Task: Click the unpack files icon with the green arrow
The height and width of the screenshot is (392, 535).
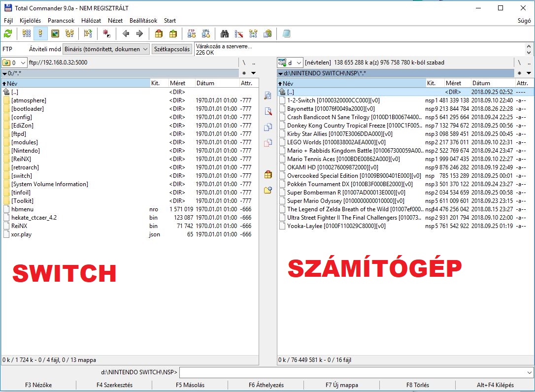Action: coord(173,33)
